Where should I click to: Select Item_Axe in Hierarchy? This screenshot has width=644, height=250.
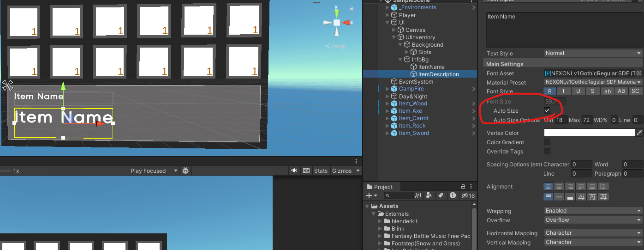pos(410,111)
